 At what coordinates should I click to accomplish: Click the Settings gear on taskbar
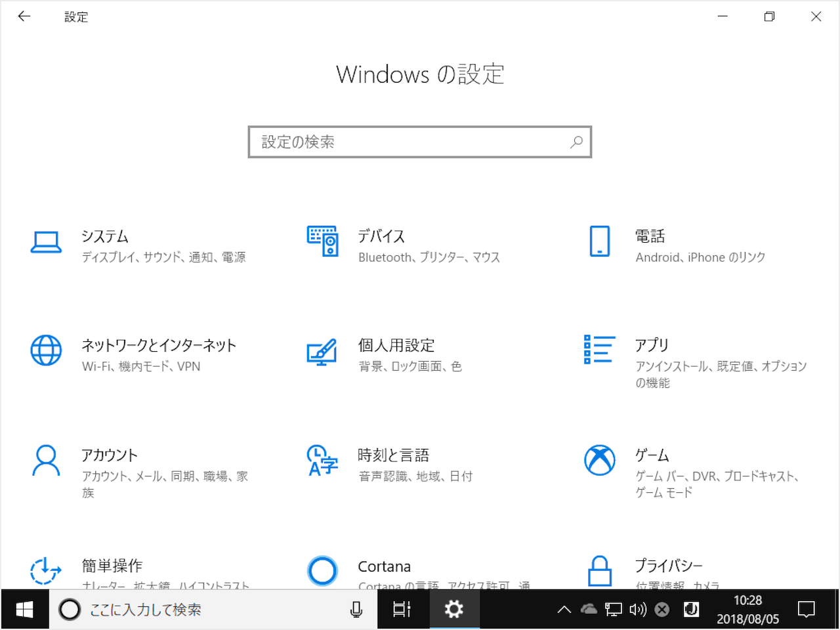[x=453, y=610]
